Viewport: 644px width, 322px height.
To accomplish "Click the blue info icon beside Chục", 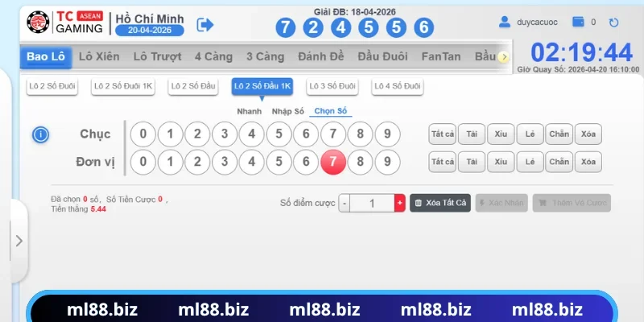I will tap(41, 134).
